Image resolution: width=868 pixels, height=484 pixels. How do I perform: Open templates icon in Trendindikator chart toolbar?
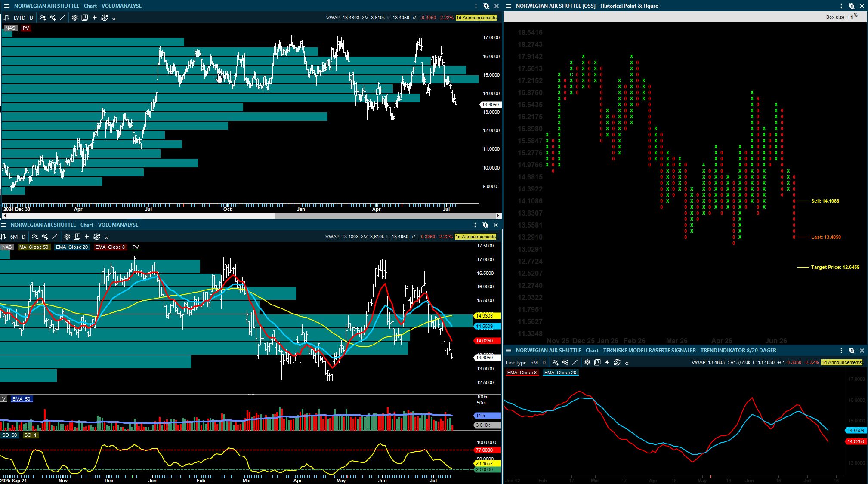[597, 363]
